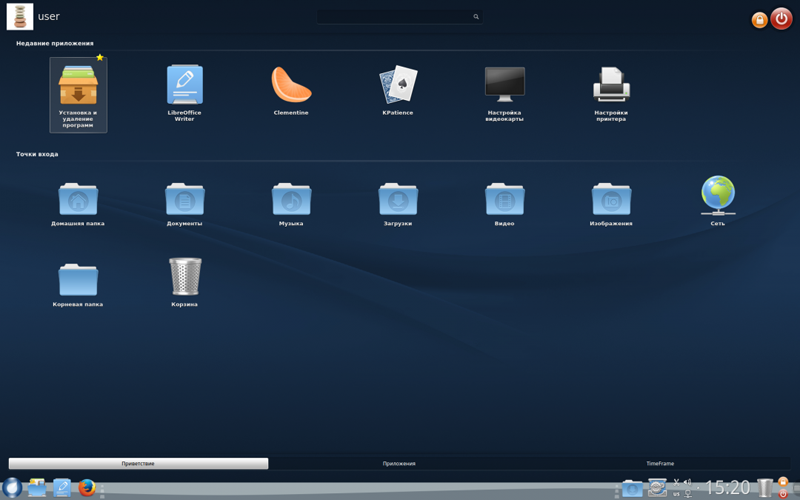Click the search field at top
Screen dimensions: 800x500
tap(399, 17)
